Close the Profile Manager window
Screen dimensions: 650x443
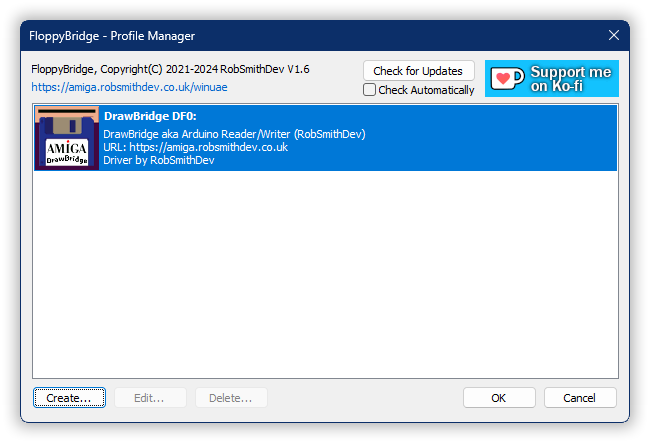pyautogui.click(x=614, y=36)
